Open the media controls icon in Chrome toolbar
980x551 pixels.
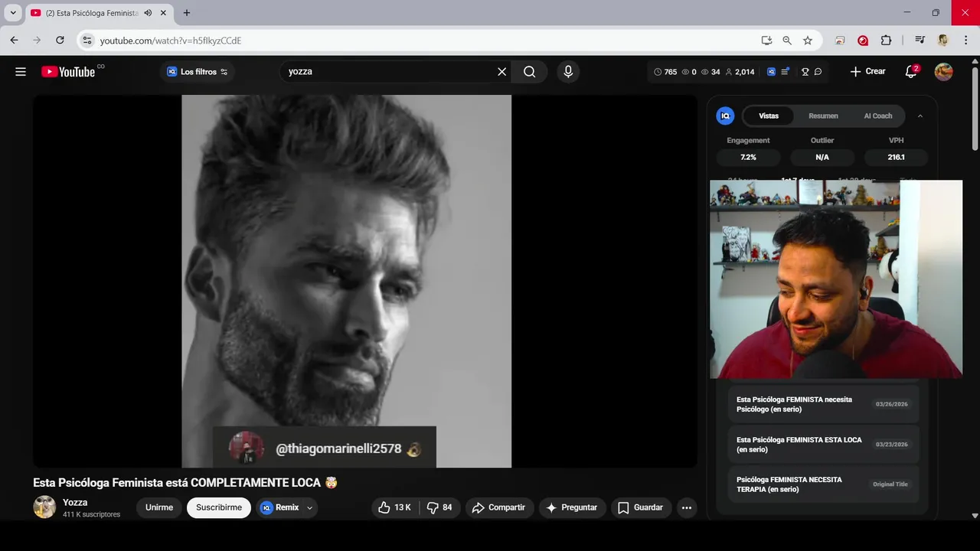(x=920, y=40)
